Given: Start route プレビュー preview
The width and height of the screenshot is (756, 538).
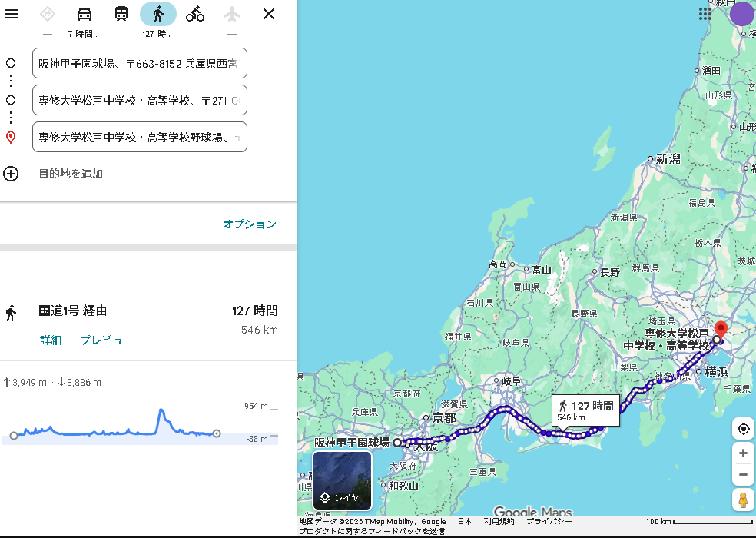Looking at the screenshot, I should [108, 340].
